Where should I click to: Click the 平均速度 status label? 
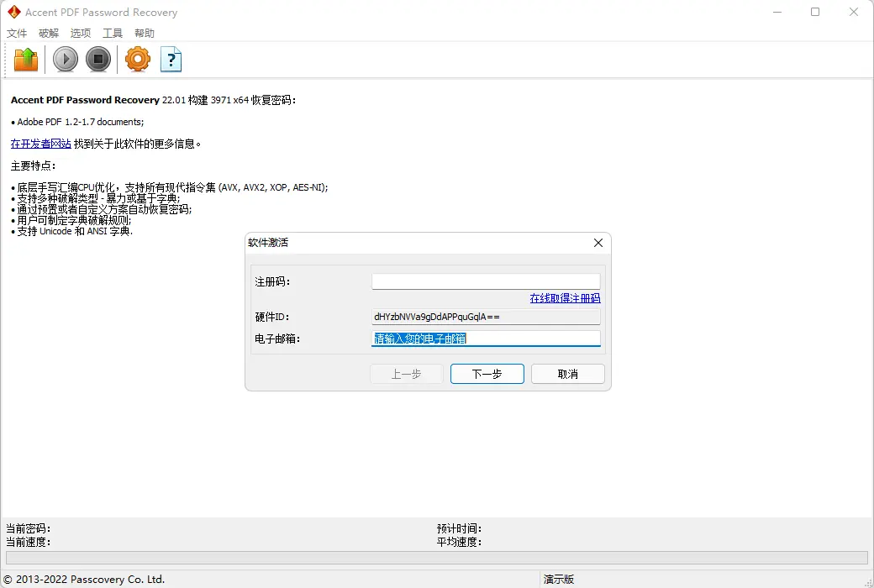[459, 542]
